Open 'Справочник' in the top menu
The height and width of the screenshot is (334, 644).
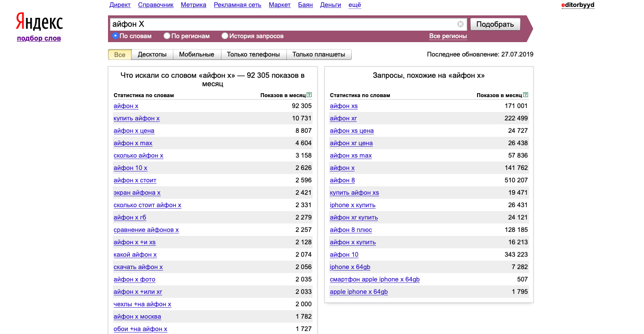click(156, 5)
